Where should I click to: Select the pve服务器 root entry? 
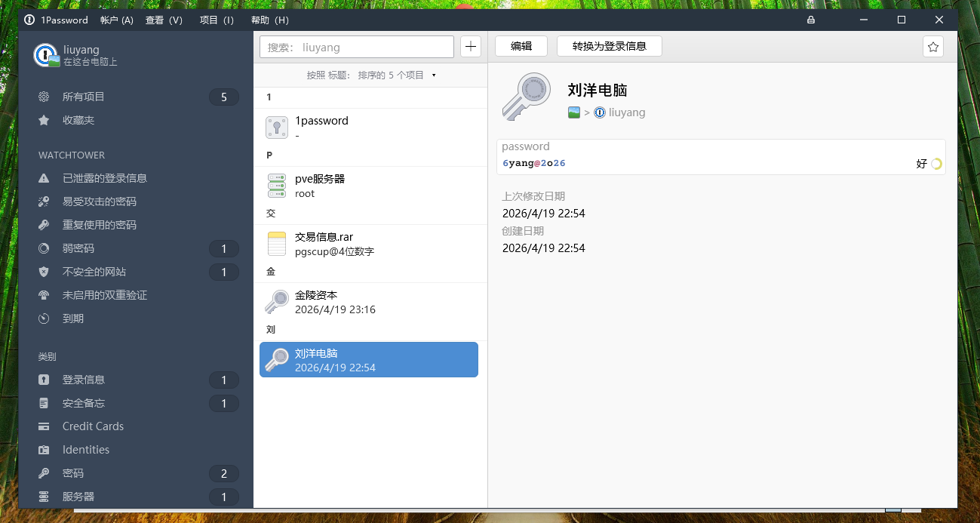pyautogui.click(x=369, y=186)
